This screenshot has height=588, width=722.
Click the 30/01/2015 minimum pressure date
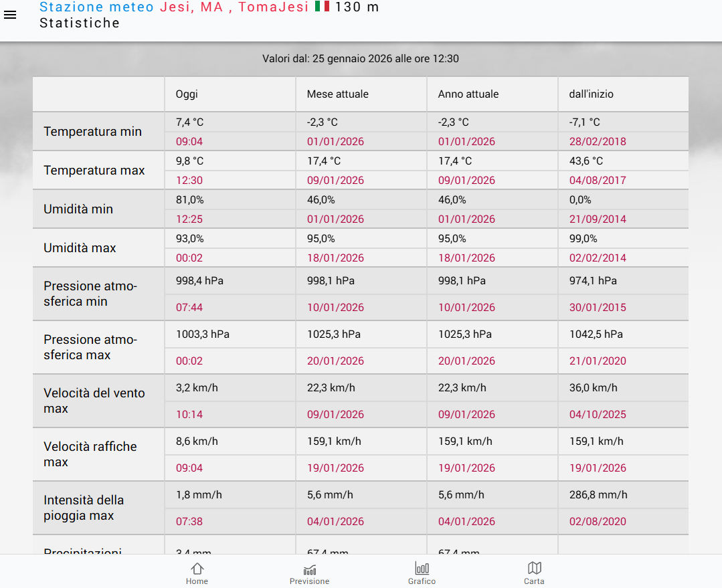coord(598,308)
